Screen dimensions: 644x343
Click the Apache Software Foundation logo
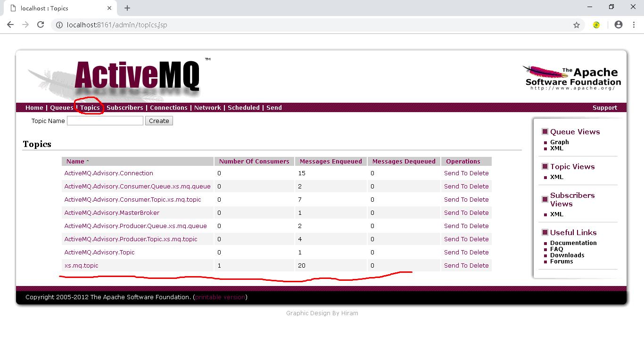(x=572, y=78)
